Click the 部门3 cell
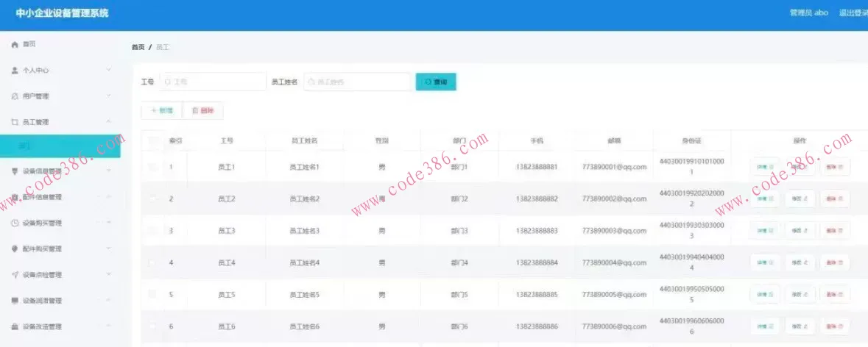Viewport: 868px width, 347px height. pos(459,230)
